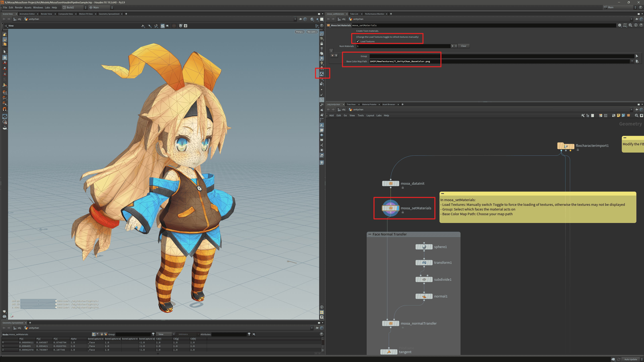Viewport: 644px width, 362px height.
Task: Show the network tree list view icon
Action: point(588,115)
